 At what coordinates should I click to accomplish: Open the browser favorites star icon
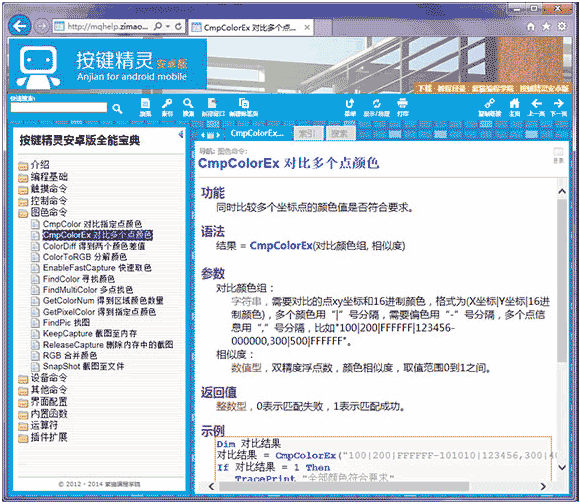546,26
